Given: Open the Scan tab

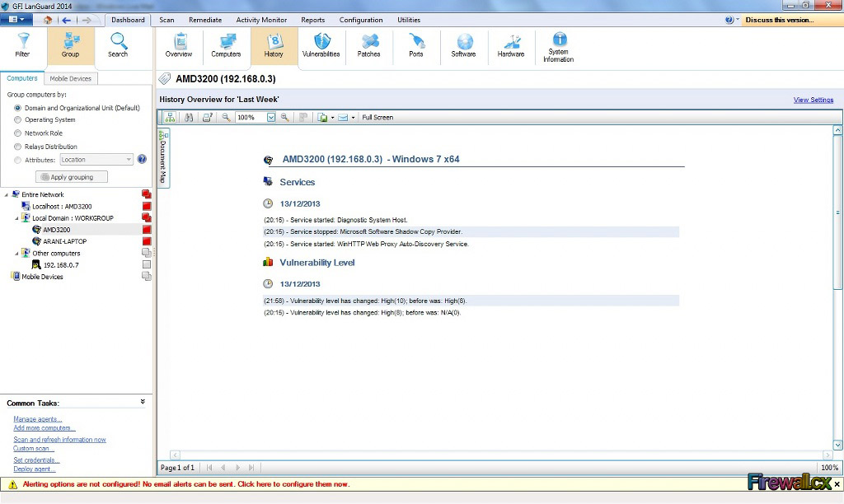Looking at the screenshot, I should pos(166,20).
